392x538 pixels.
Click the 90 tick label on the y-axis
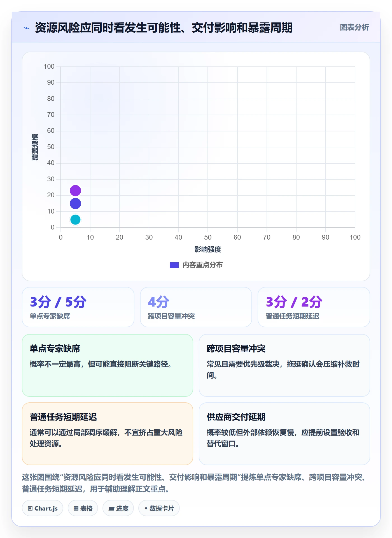[x=51, y=82]
